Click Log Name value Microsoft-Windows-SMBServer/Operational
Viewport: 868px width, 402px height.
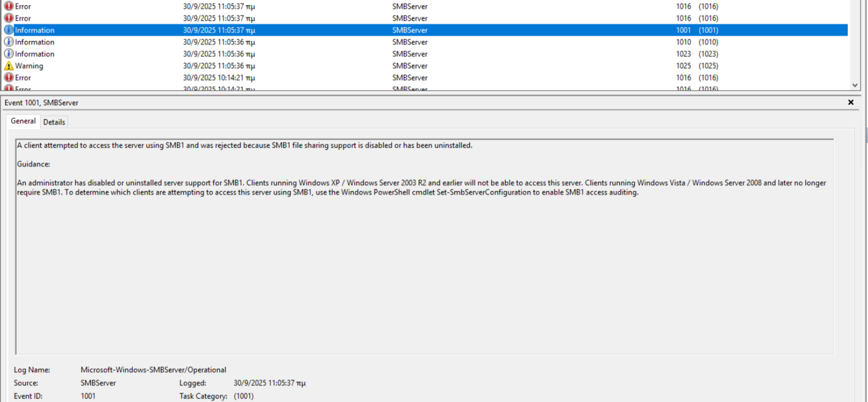coord(153,370)
